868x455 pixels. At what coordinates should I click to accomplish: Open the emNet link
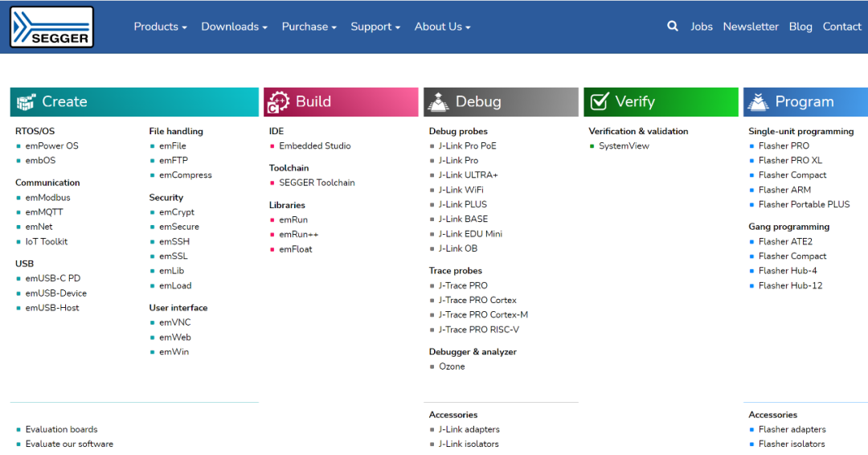coord(39,227)
